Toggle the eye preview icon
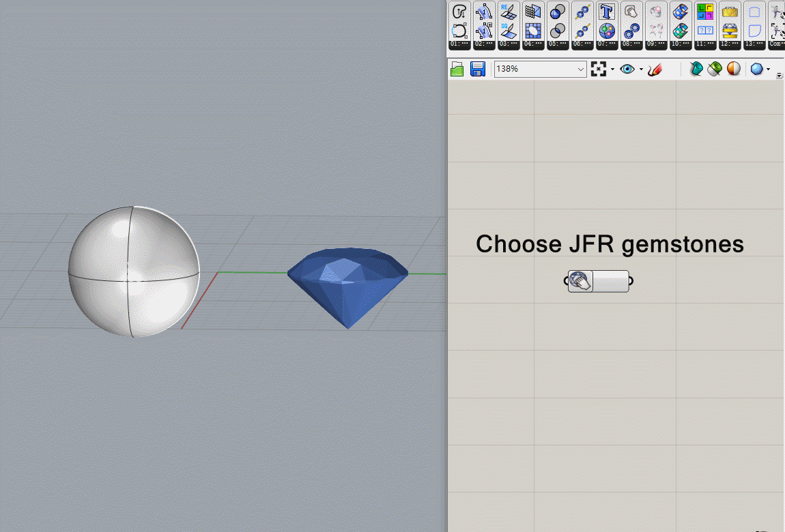This screenshot has height=532, width=785. (x=627, y=69)
